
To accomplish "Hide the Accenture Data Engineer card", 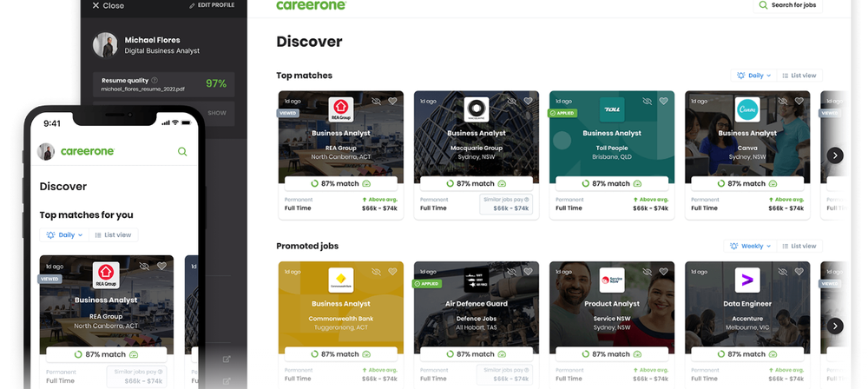I will pos(783,272).
